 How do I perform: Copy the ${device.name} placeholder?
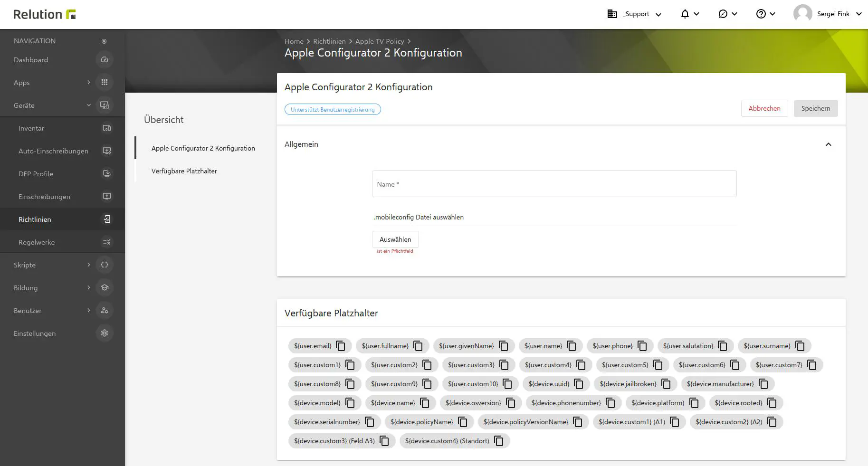click(425, 403)
